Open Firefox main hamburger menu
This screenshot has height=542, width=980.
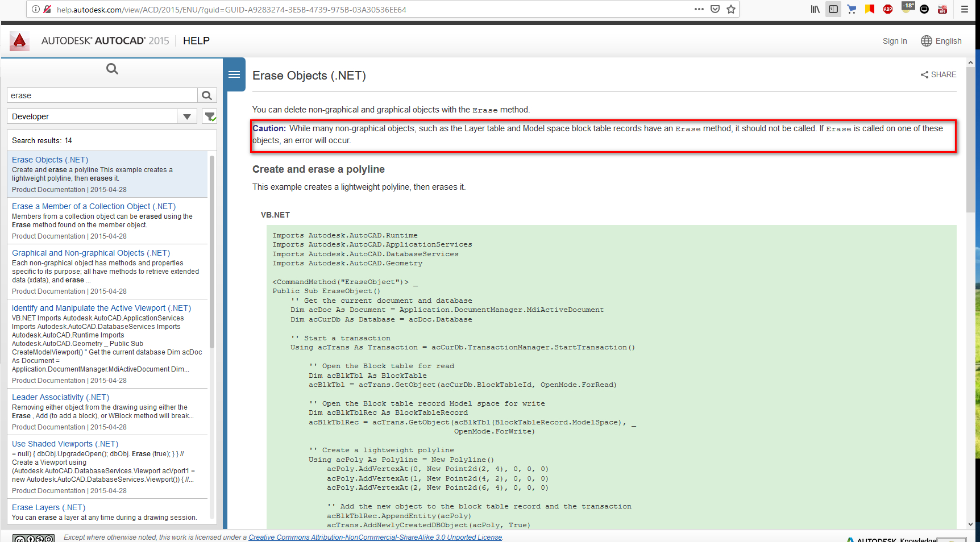(x=965, y=9)
